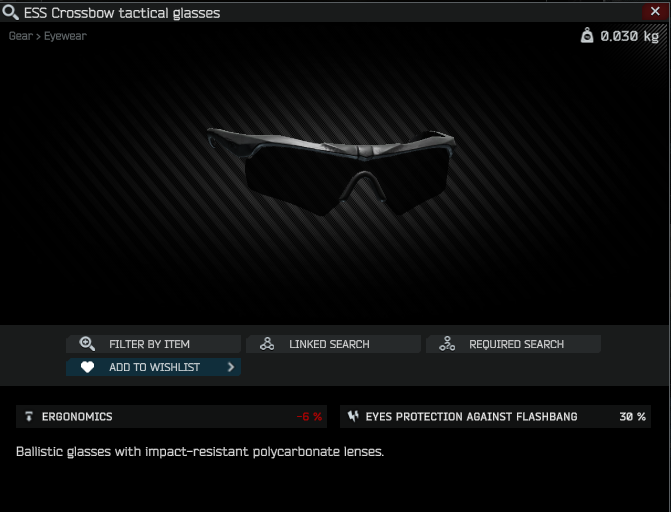The image size is (671, 512).
Task: Click the ESS Crossbow tactical glasses title
Action: [122, 13]
